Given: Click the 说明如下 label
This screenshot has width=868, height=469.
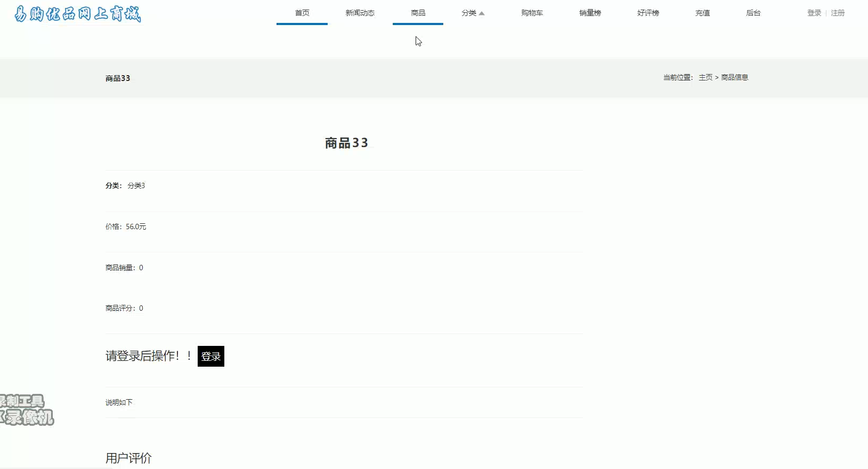Looking at the screenshot, I should (x=119, y=402).
